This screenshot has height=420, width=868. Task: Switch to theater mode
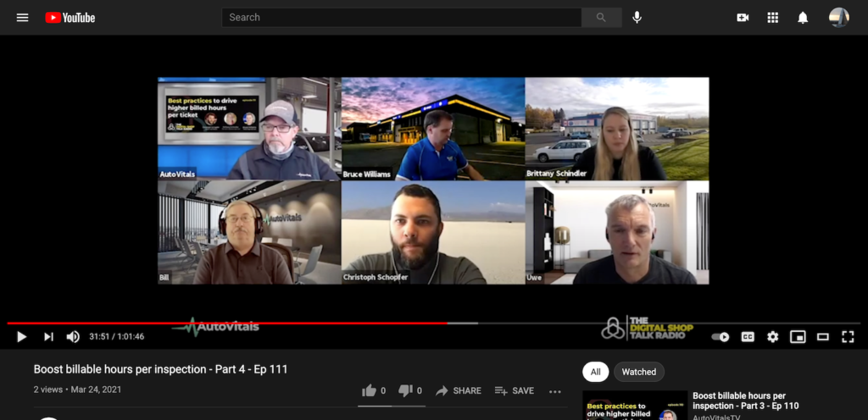[823, 337]
